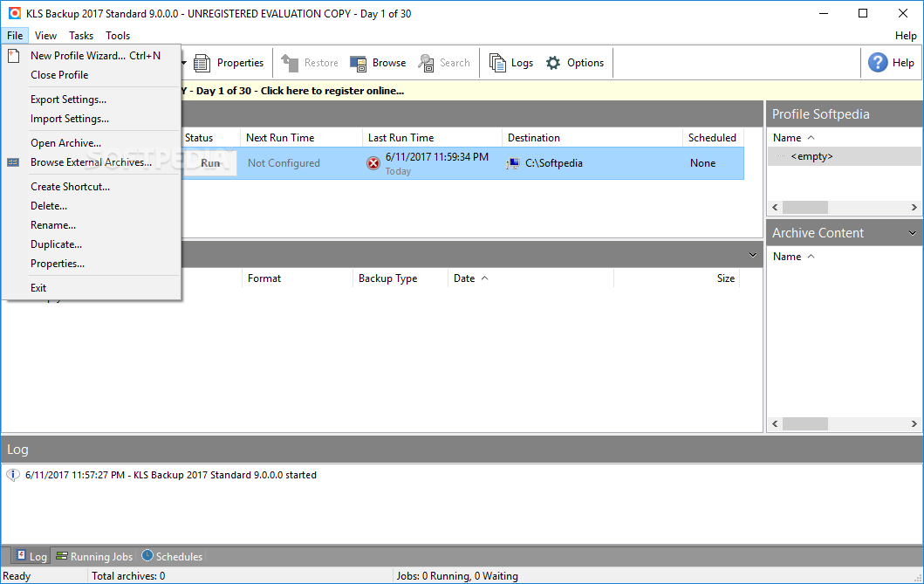The image size is (924, 584).
Task: Click the Total archives: 0 status text
Action: coord(128,576)
